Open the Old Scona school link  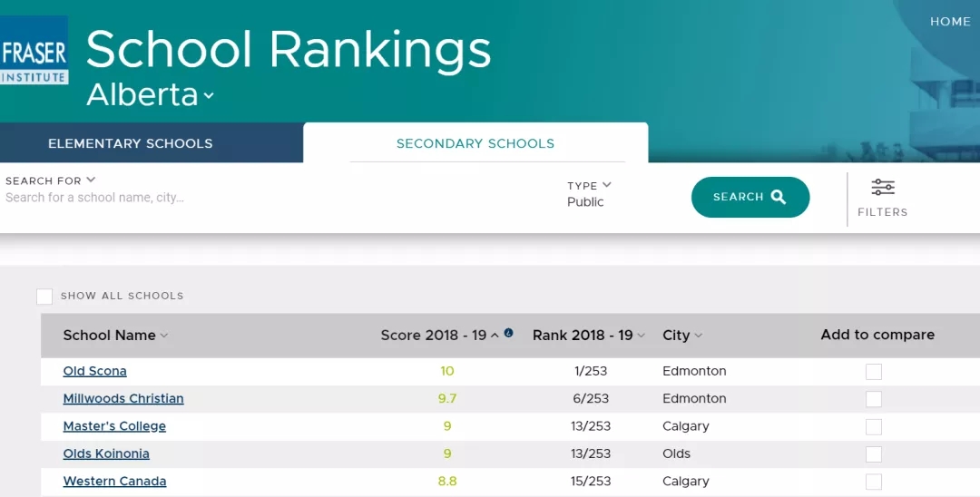click(x=95, y=371)
